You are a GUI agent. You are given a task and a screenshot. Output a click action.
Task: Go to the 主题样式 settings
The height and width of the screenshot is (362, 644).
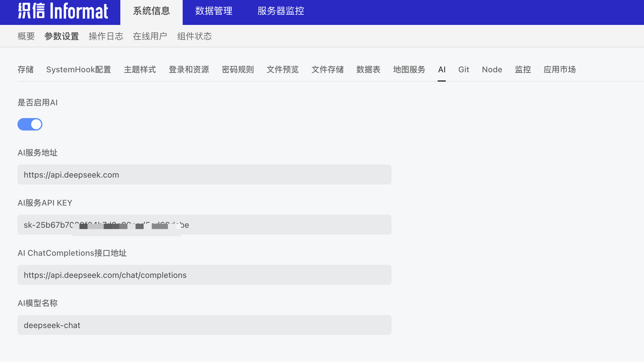point(140,69)
